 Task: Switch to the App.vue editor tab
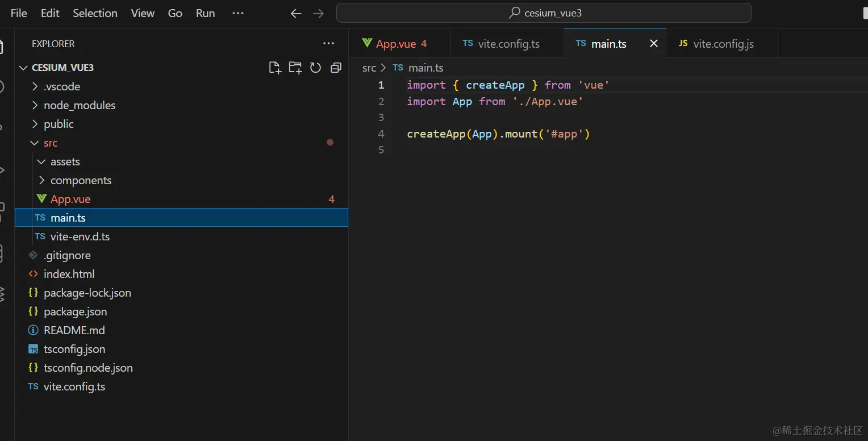(x=400, y=44)
